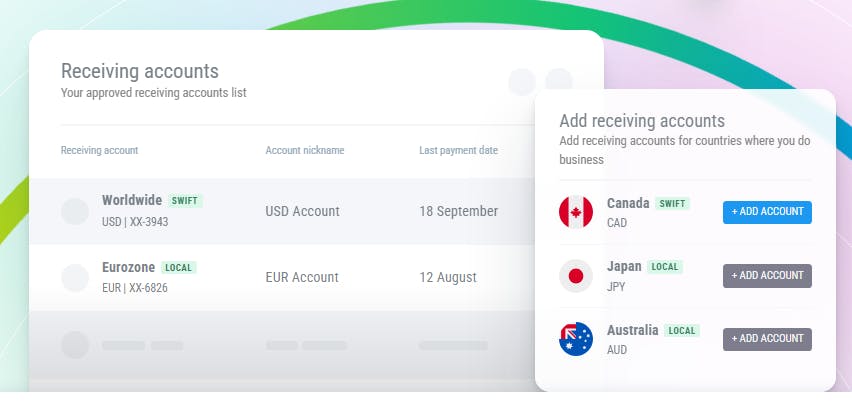Add a Japan JPY receiving account

point(767,276)
